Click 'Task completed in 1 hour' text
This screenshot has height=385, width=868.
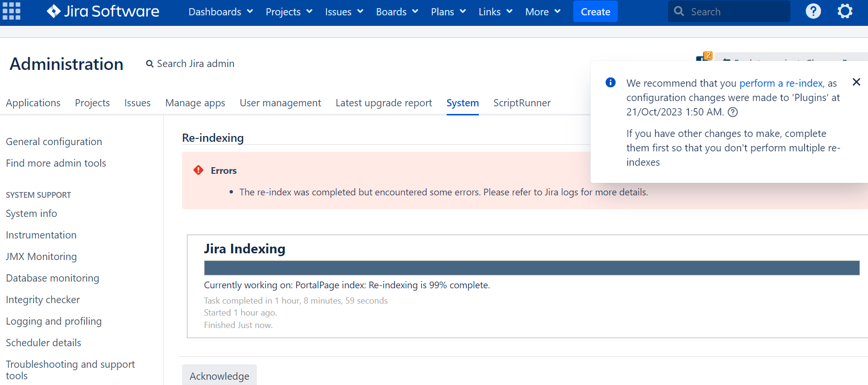296,301
